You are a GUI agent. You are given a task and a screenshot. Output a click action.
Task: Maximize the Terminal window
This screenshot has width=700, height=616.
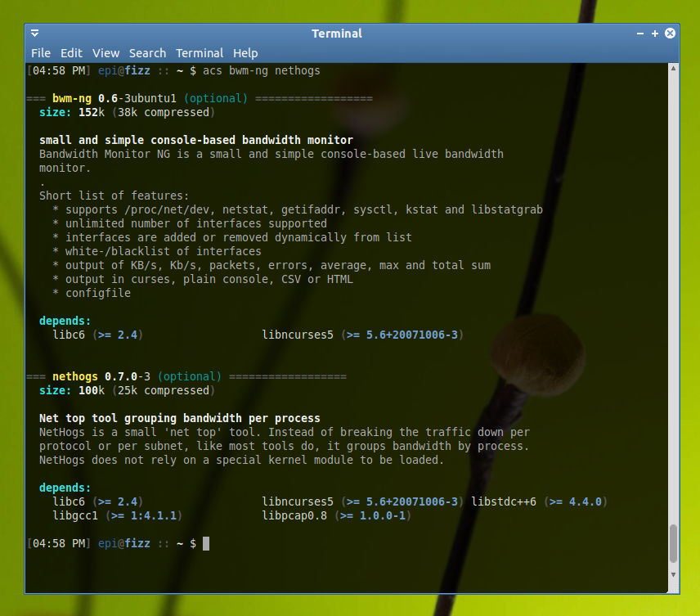(x=655, y=34)
